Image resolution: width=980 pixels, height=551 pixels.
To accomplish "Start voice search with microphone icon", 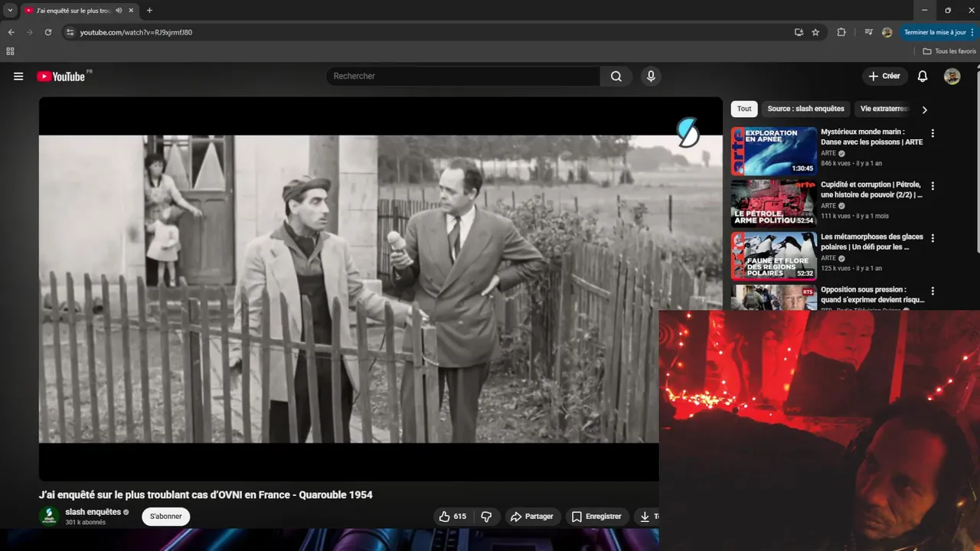I will tap(651, 77).
